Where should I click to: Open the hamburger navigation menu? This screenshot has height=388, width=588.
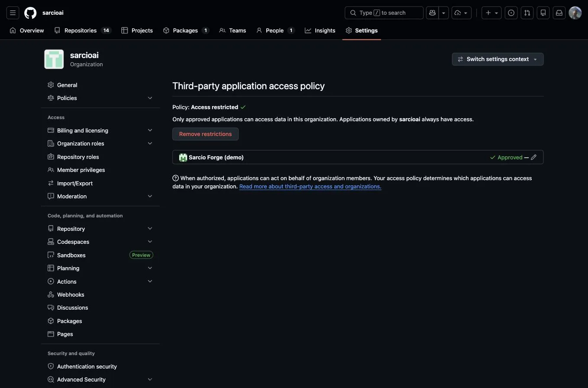coord(13,13)
